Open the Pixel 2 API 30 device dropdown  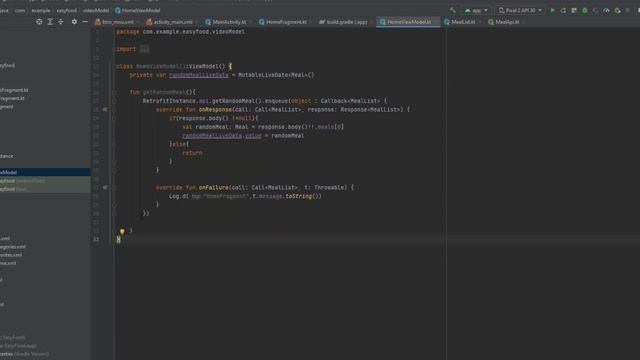tap(520, 10)
